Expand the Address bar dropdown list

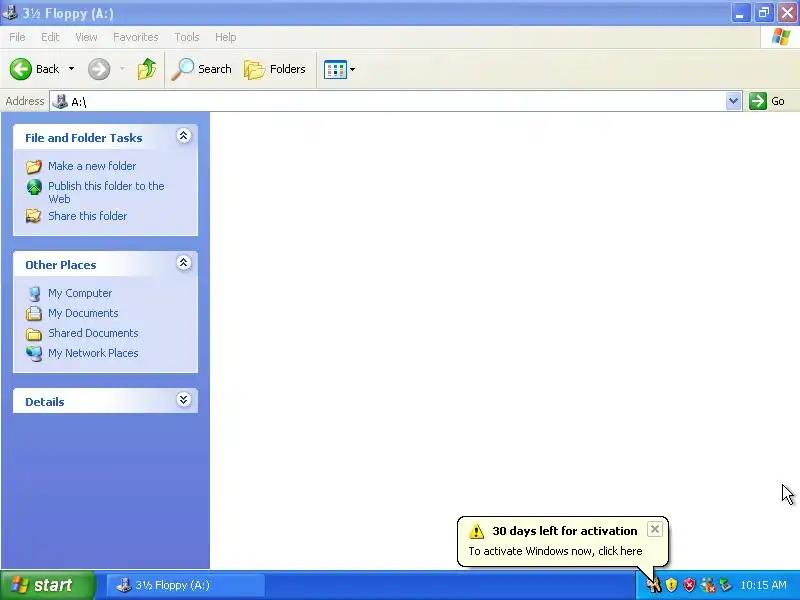pyautogui.click(x=733, y=101)
